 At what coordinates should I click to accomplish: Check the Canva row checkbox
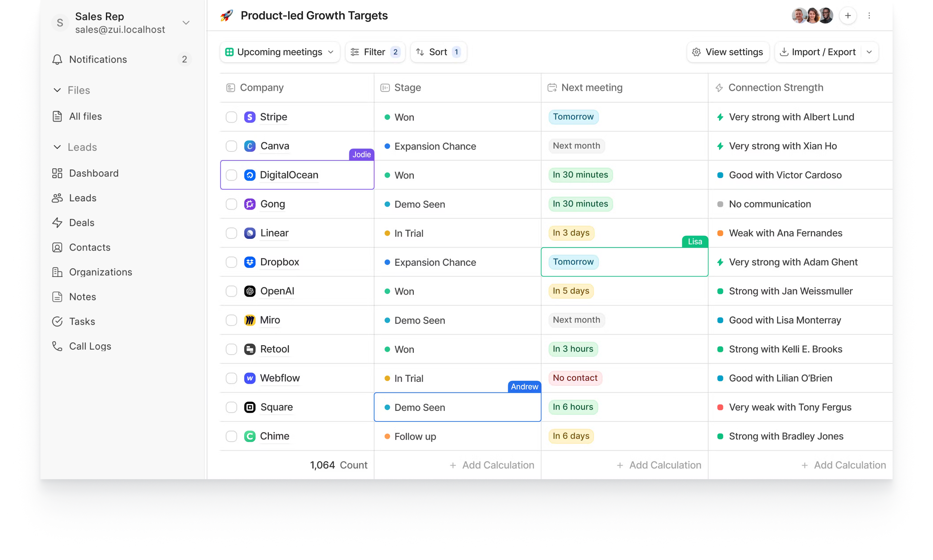coord(231,146)
